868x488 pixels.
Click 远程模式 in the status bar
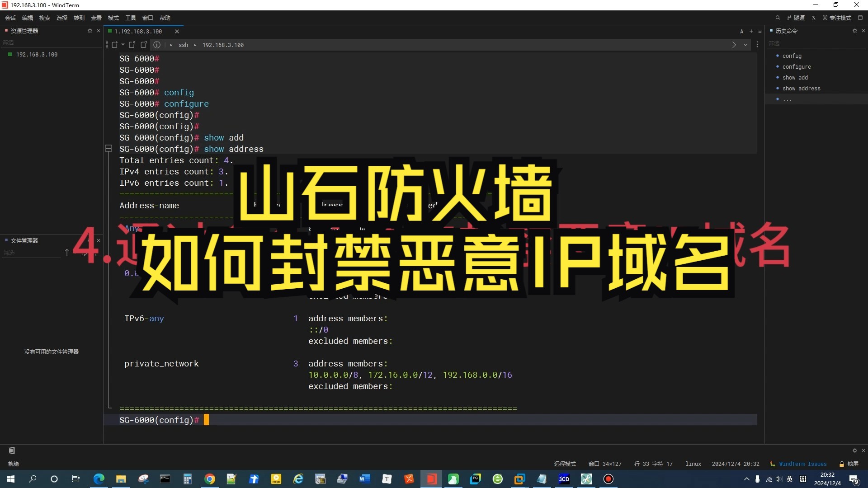[x=565, y=464]
